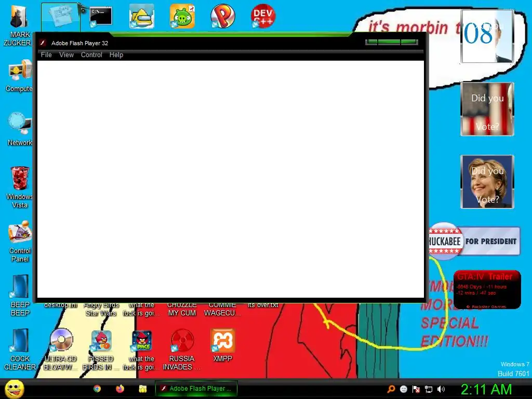Click the smiley face Start button
Screen dimensions: 532x399
[14, 389]
